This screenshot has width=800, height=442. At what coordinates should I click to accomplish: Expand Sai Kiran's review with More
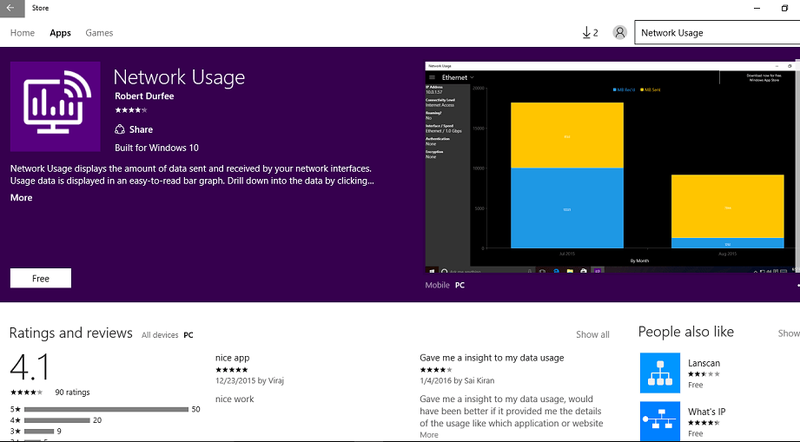pos(429,435)
